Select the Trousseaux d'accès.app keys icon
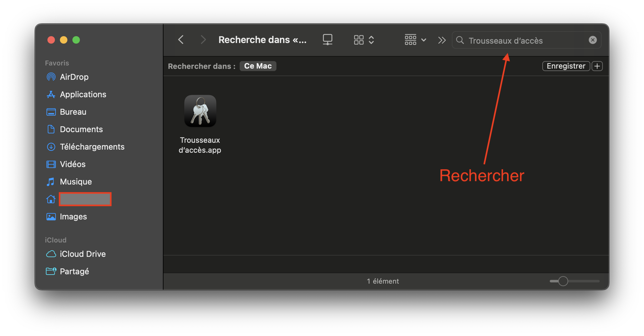Image resolution: width=644 pixels, height=336 pixels. [x=200, y=111]
